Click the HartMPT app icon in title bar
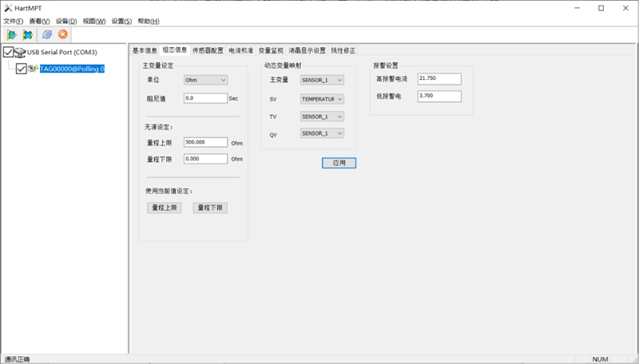 tap(7, 8)
